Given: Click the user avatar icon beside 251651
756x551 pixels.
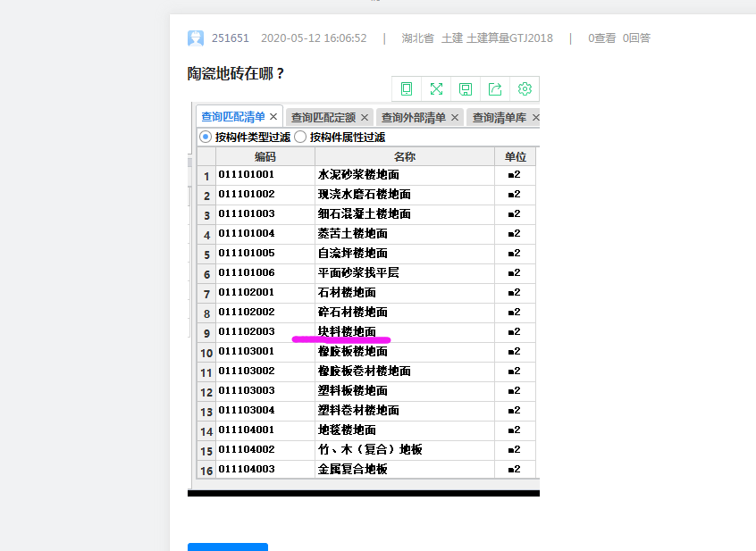Looking at the screenshot, I should [x=196, y=38].
